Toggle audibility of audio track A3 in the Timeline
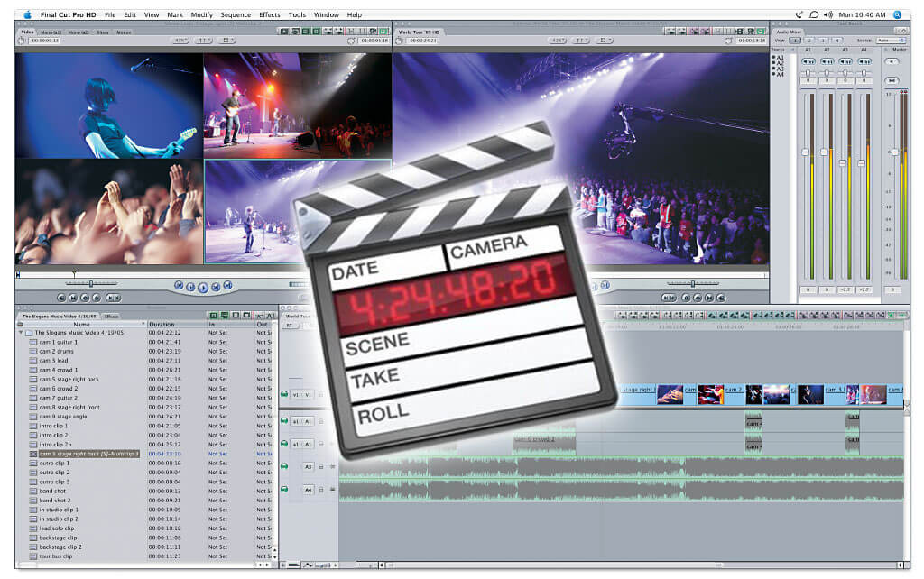This screenshot has width=924, height=579. [284, 466]
